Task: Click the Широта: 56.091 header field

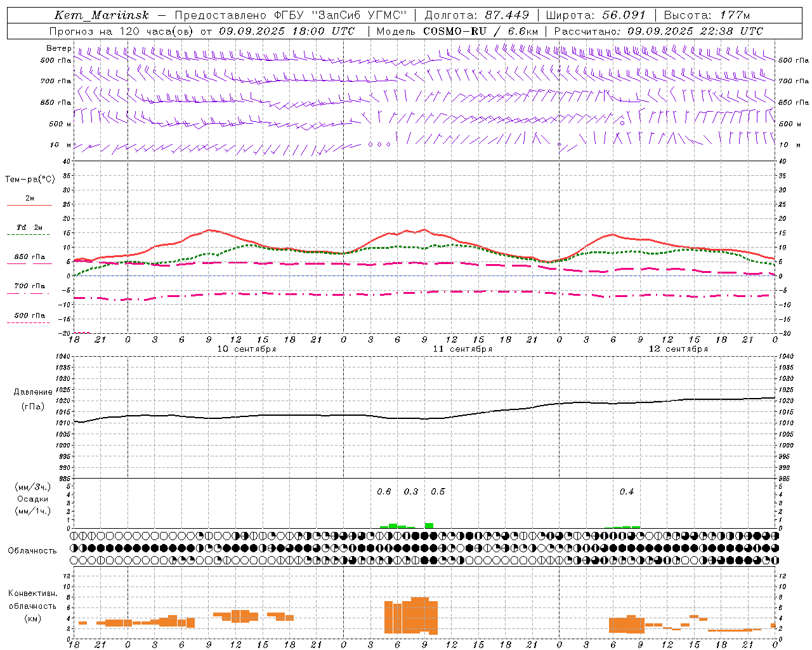Action: (596, 15)
